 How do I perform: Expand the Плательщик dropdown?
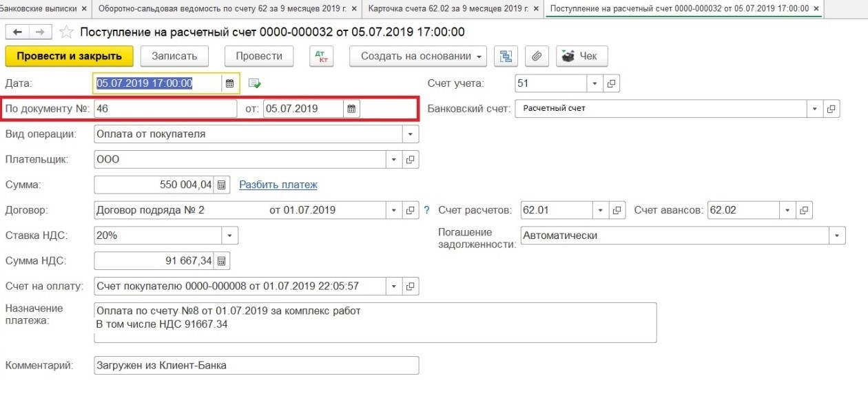394,159
